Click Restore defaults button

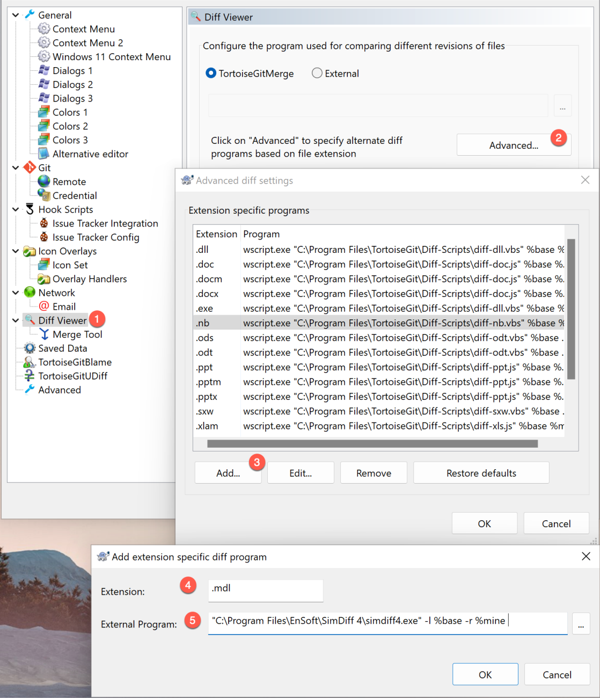[481, 473]
